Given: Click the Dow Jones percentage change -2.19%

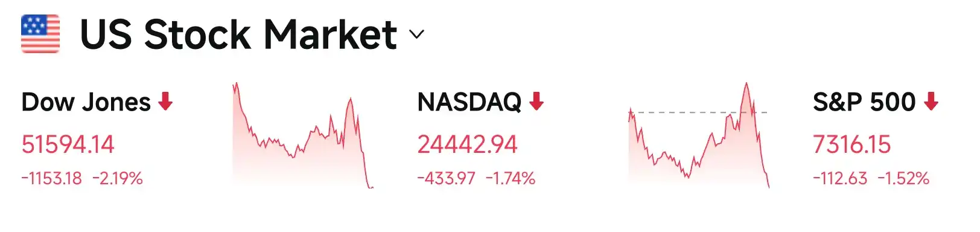Looking at the screenshot, I should click(x=118, y=178).
